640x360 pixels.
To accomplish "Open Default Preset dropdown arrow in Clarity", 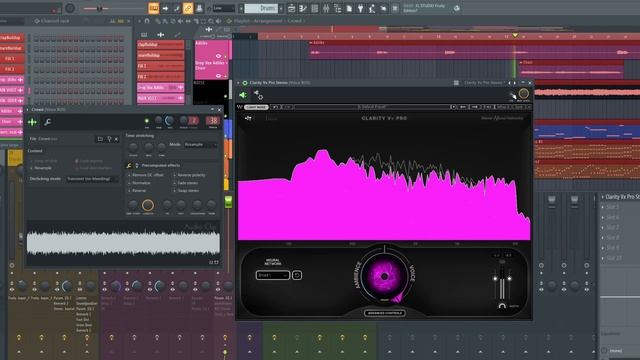I will point(453,107).
